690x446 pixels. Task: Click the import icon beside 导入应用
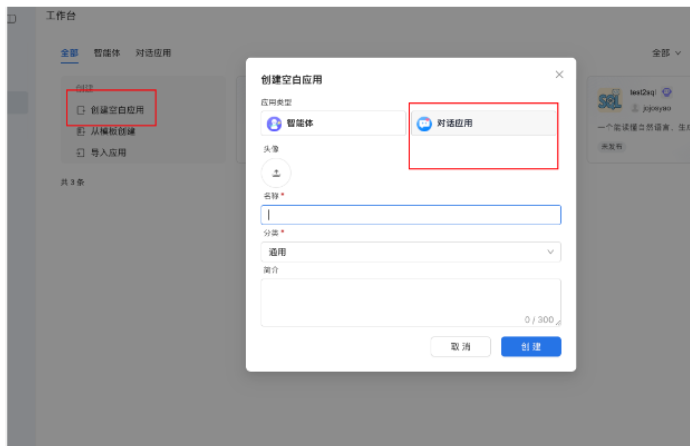81,153
